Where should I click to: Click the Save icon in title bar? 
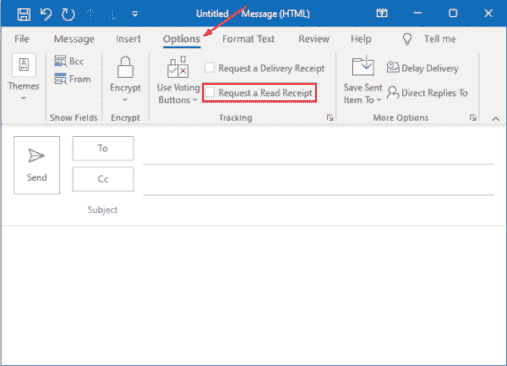[x=24, y=14]
